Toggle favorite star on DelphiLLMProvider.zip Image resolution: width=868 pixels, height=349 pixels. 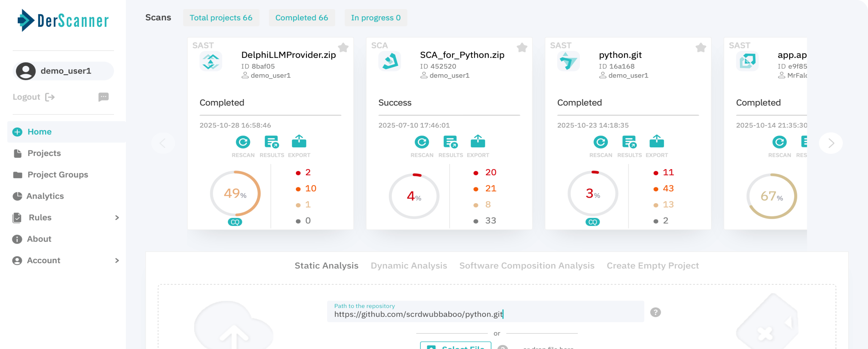[x=343, y=47]
